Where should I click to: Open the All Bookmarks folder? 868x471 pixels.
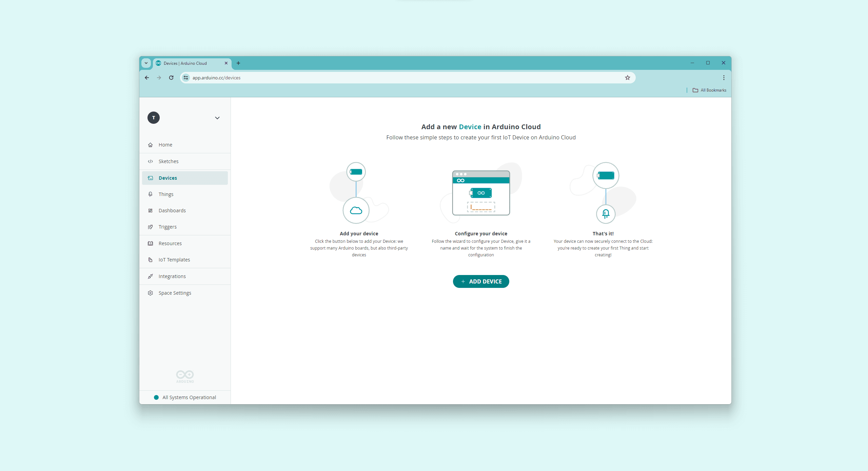709,90
